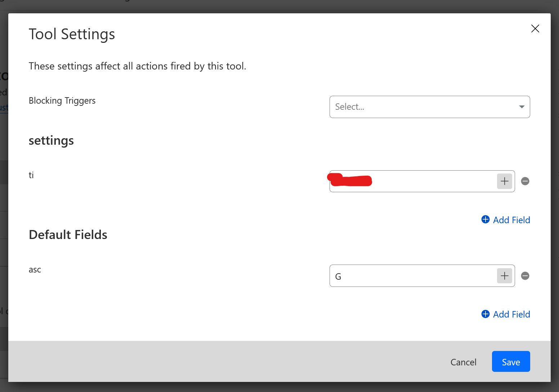Image resolution: width=559 pixels, height=392 pixels.
Task: Click the Blocking Triggers label
Action: coord(62,101)
